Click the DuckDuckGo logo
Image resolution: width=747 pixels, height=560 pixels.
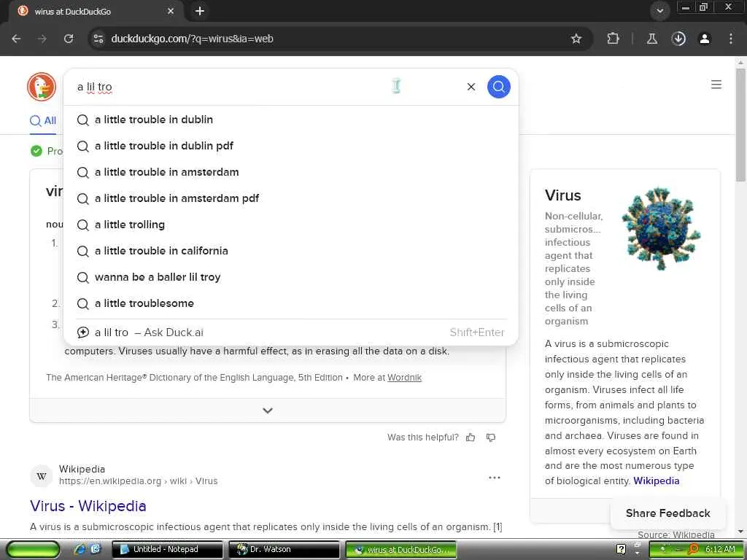coord(42,87)
